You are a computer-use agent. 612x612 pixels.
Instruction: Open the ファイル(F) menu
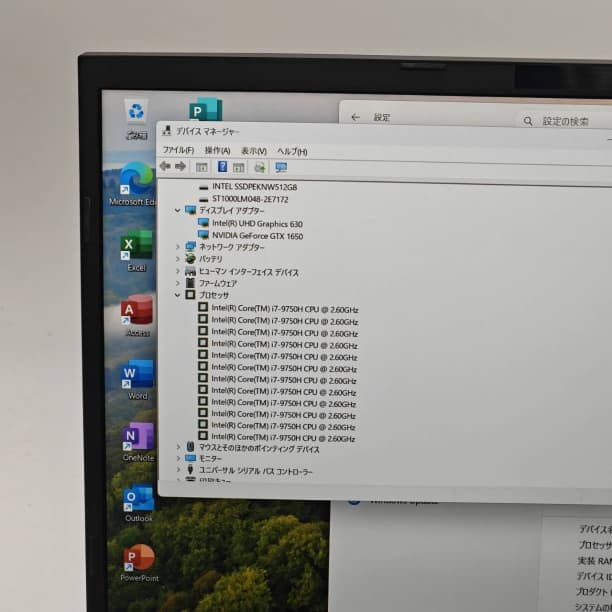pos(178,150)
